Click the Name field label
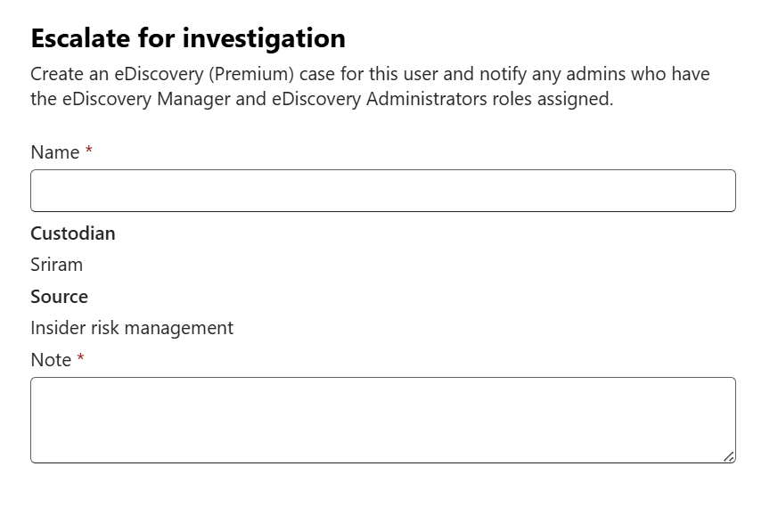Viewport: 778px width, 532px height. coord(54,152)
